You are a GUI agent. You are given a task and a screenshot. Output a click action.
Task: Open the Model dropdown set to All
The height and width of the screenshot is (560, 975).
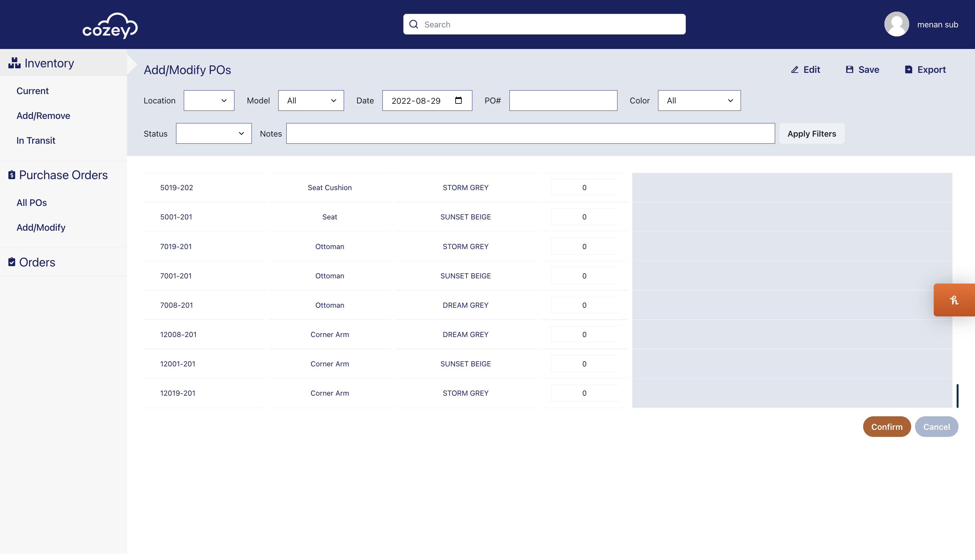pos(311,101)
